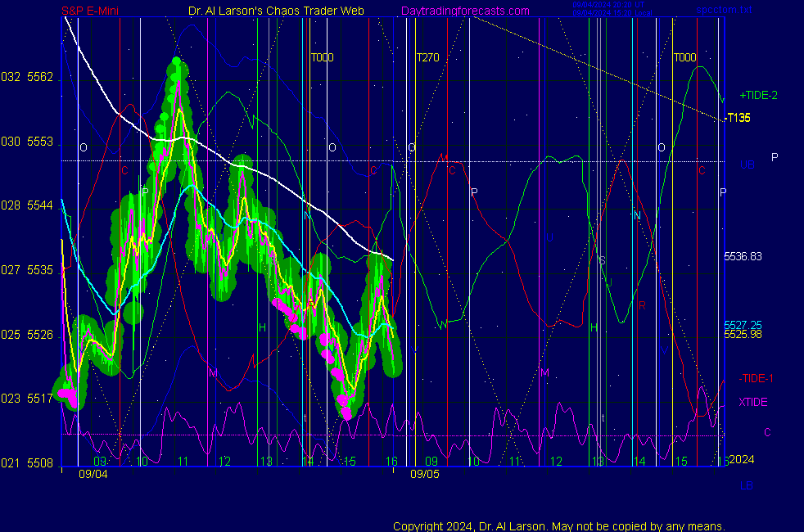Click the spcctom.txt file name label

click(724, 10)
